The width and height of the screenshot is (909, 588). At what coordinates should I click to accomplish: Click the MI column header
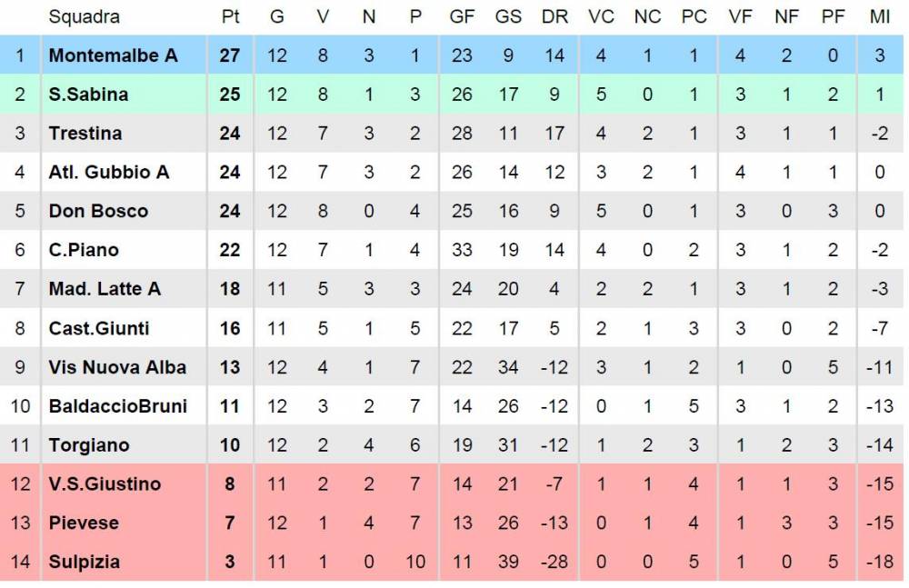tap(879, 17)
